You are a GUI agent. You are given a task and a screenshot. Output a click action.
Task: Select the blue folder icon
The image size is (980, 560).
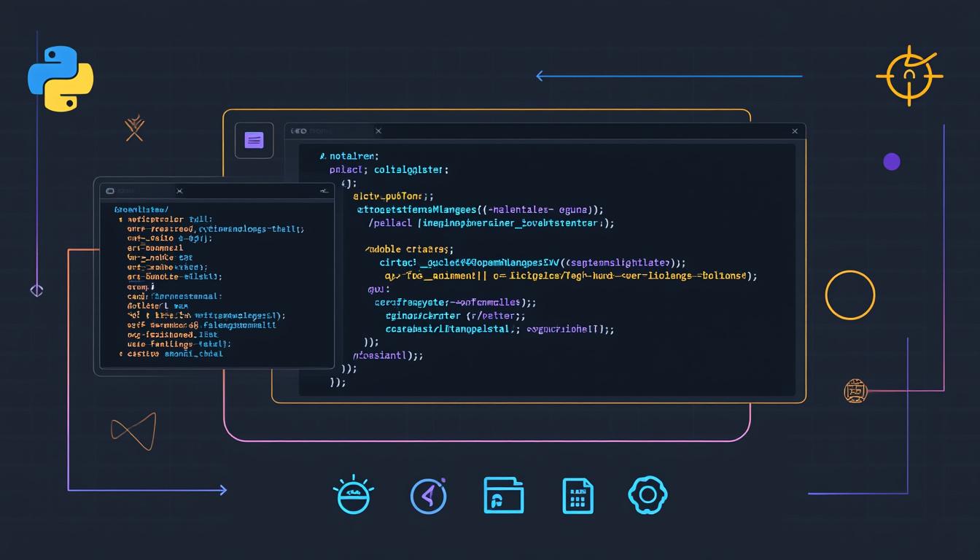(503, 494)
